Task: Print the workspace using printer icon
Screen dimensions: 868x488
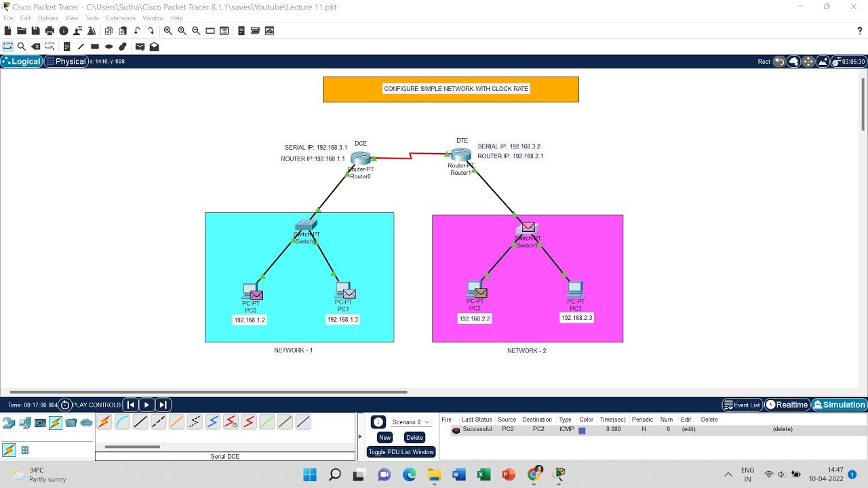Action: [x=50, y=30]
